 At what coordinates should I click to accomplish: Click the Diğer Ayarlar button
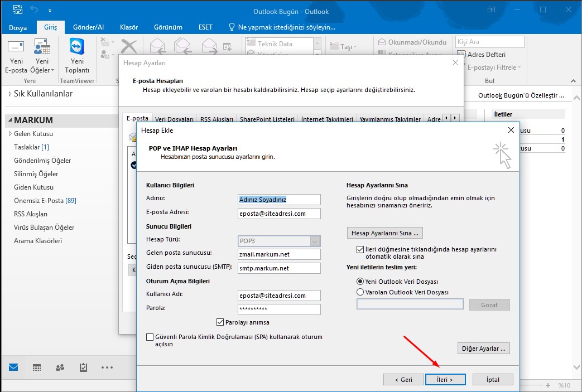(x=484, y=349)
